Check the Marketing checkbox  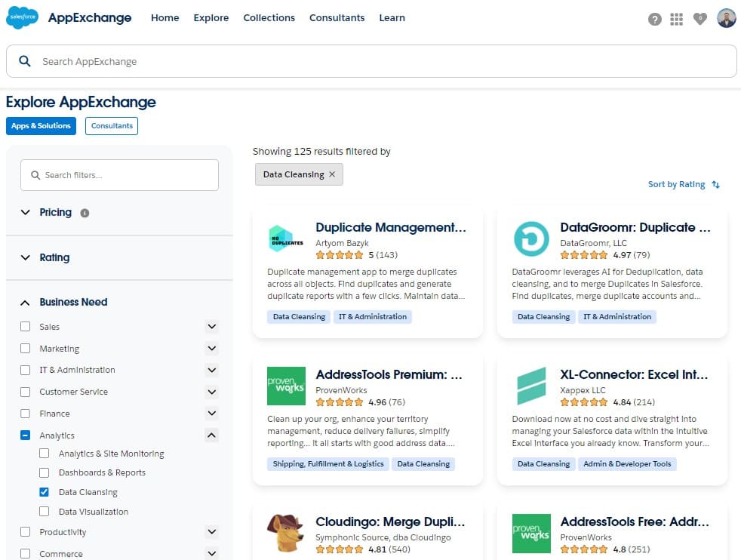pyautogui.click(x=26, y=348)
